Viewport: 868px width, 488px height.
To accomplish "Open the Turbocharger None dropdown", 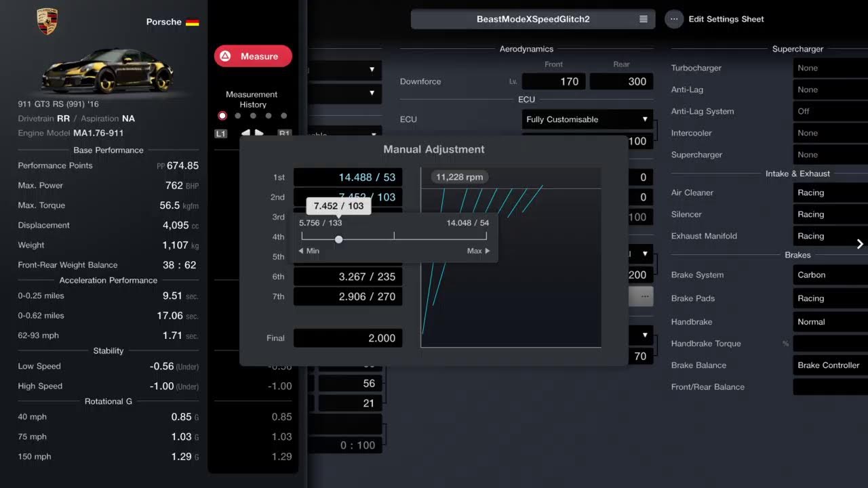I will 830,68.
